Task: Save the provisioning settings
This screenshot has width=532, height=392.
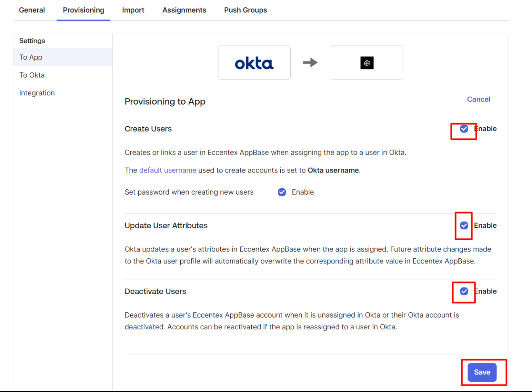Action: click(482, 372)
